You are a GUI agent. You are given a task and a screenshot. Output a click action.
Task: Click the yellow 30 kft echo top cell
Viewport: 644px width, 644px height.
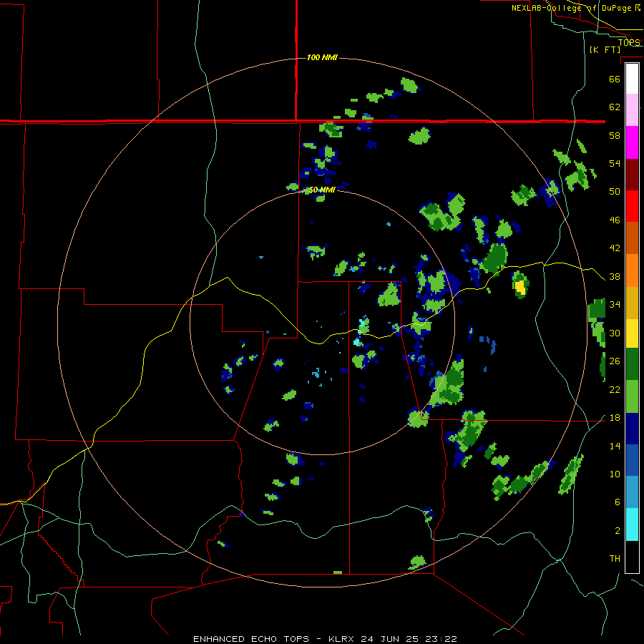(x=520, y=287)
